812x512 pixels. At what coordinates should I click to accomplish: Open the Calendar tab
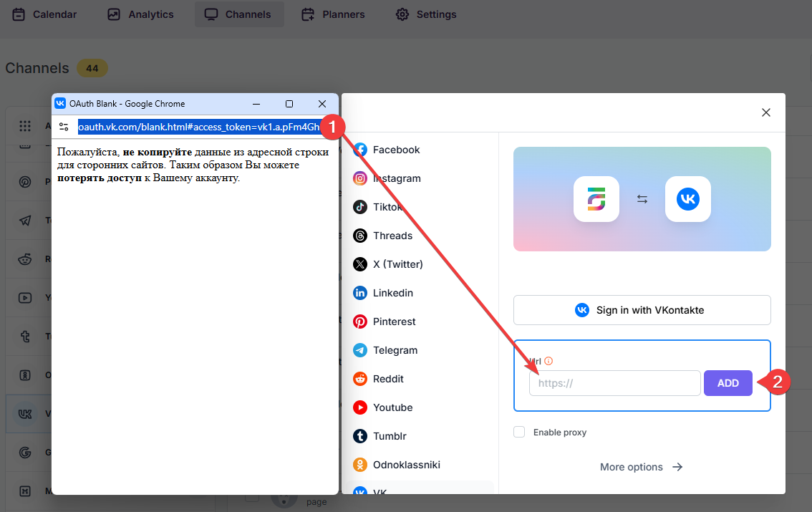[44, 14]
